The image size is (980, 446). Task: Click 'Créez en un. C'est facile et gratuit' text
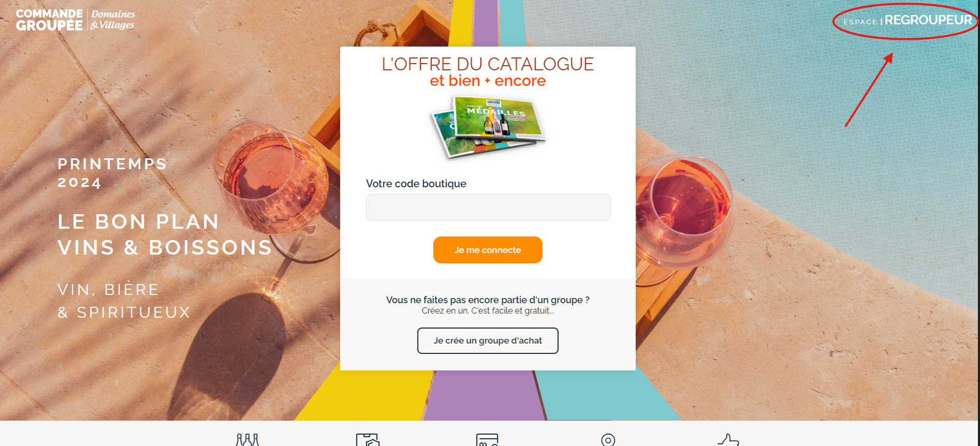tap(488, 311)
